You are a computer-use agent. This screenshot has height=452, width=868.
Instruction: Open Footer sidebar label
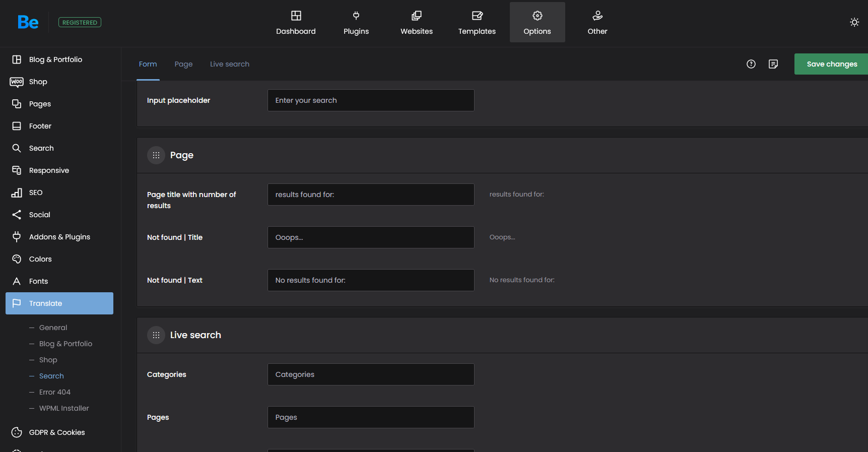[x=40, y=126]
